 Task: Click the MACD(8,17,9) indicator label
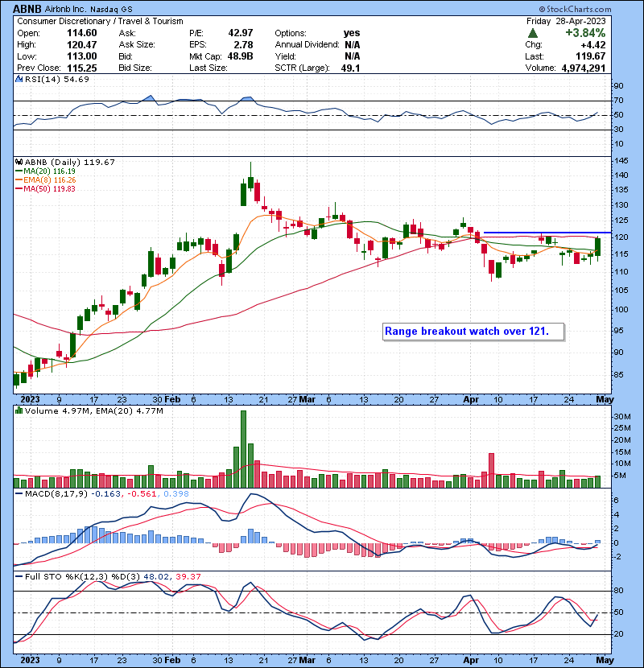pos(56,494)
